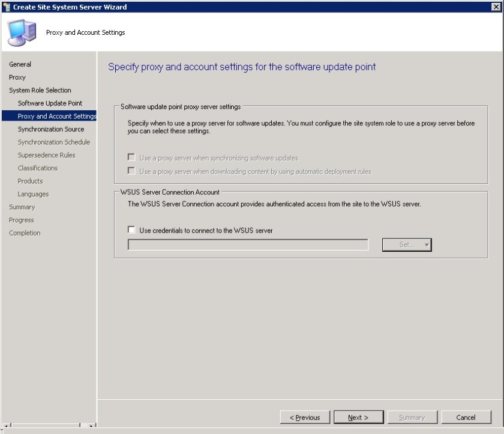
Task: Click the WSUS connection account text field
Action: (248, 245)
